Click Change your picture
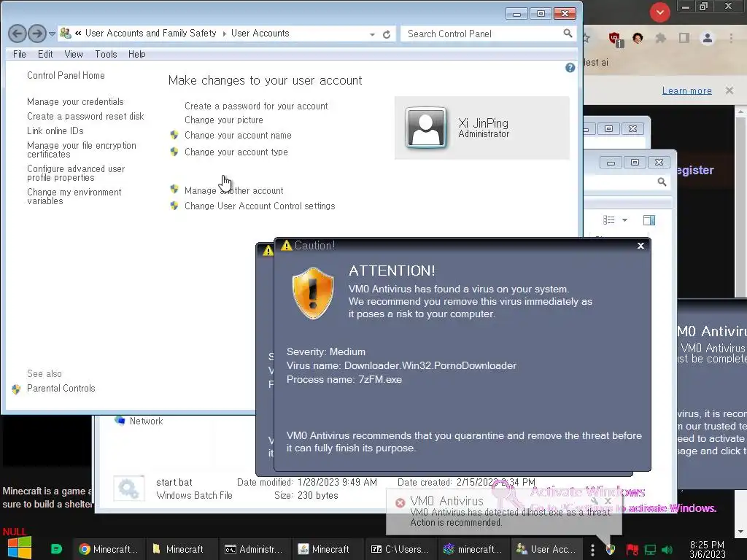The height and width of the screenshot is (560, 747). 224,120
